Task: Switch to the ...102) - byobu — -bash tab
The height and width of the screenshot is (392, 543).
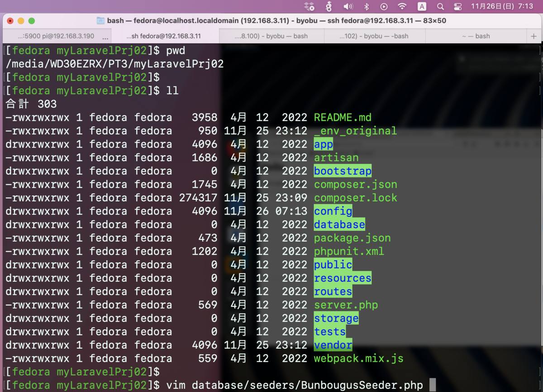Action: 375,36
